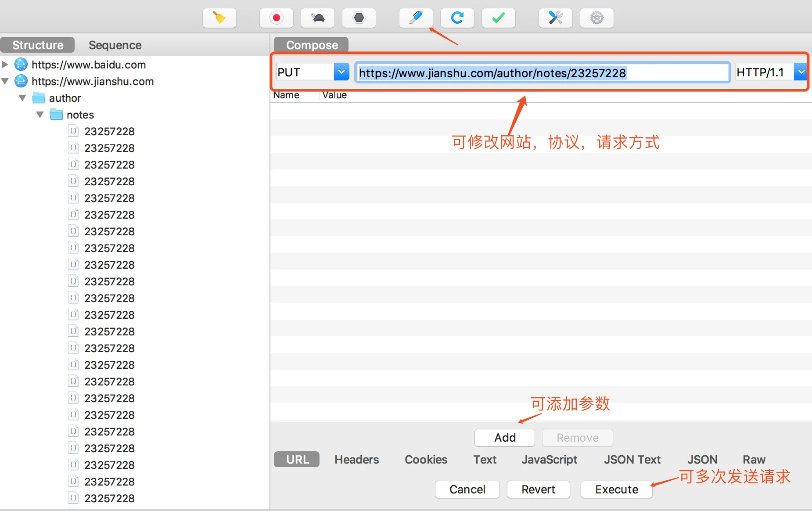Select the https://www.jianshu.com host row
This screenshot has width=812, height=511.
pyautogui.click(x=93, y=81)
